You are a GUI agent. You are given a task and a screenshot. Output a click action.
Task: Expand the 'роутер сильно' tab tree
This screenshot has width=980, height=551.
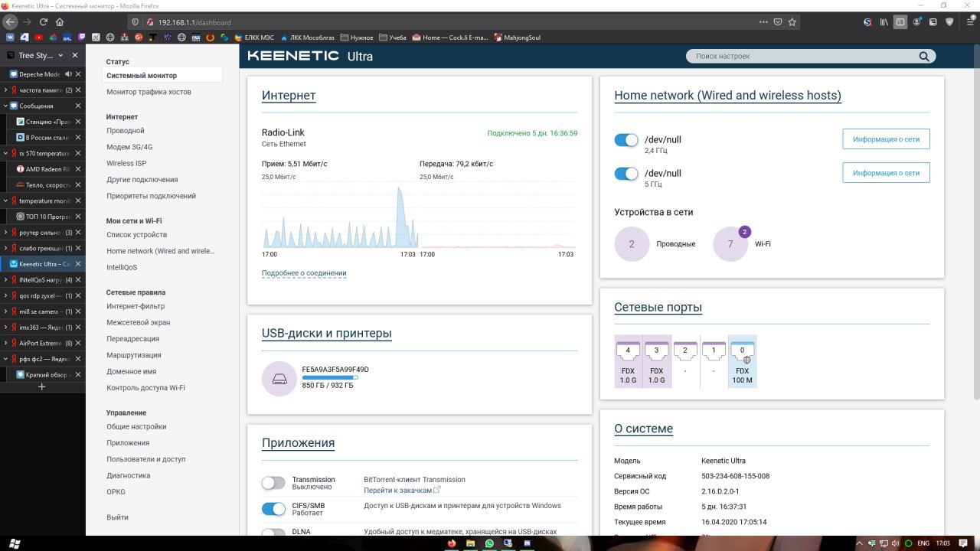[5, 232]
